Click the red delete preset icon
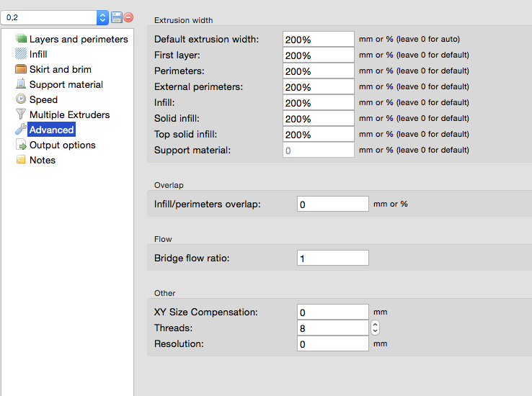 128,17
